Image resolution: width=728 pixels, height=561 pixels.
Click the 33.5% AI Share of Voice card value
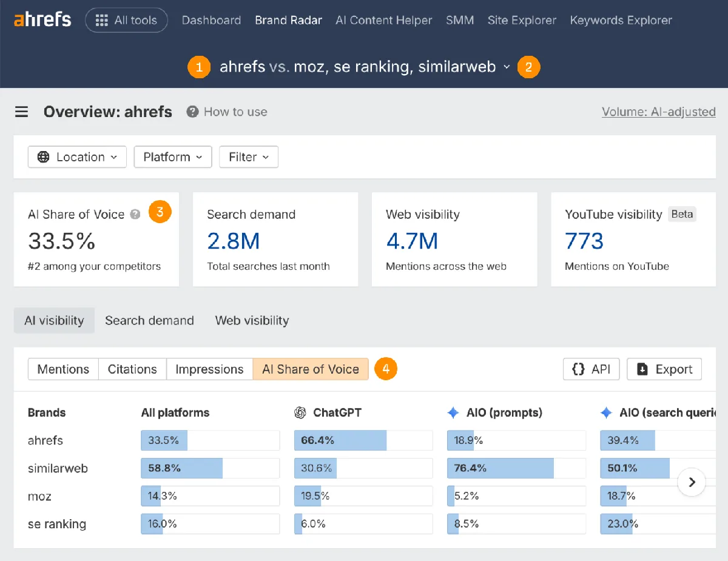[62, 241]
